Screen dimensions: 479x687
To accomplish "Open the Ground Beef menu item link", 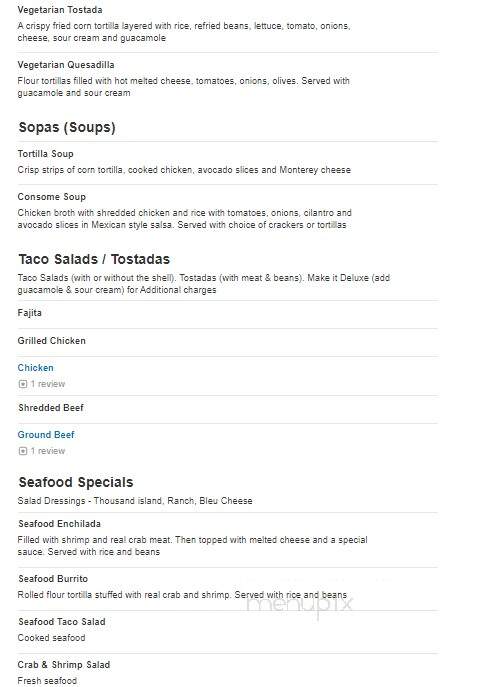I will click(x=46, y=435).
